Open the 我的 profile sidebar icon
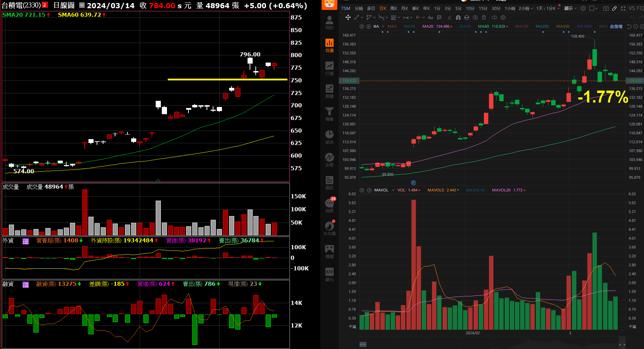 pos(329,23)
